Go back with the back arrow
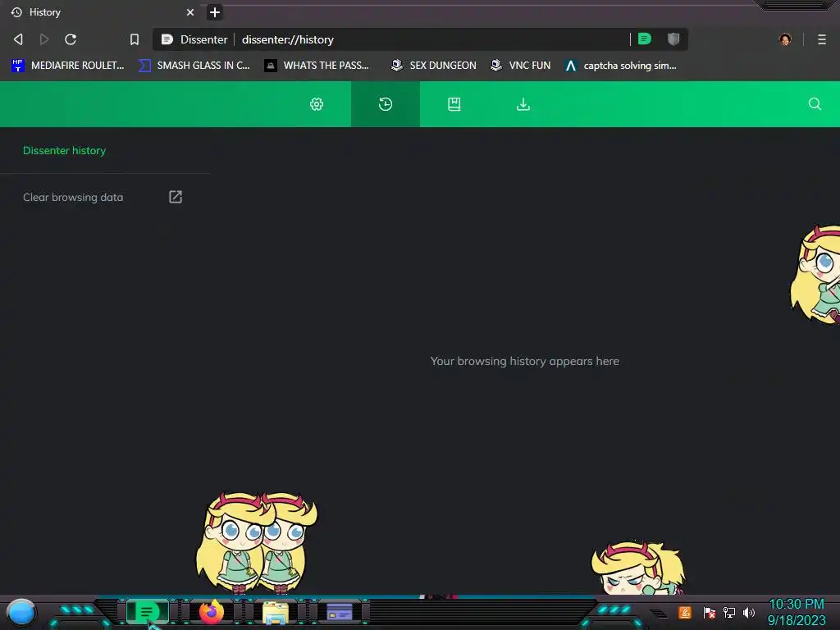The image size is (840, 630). point(18,39)
